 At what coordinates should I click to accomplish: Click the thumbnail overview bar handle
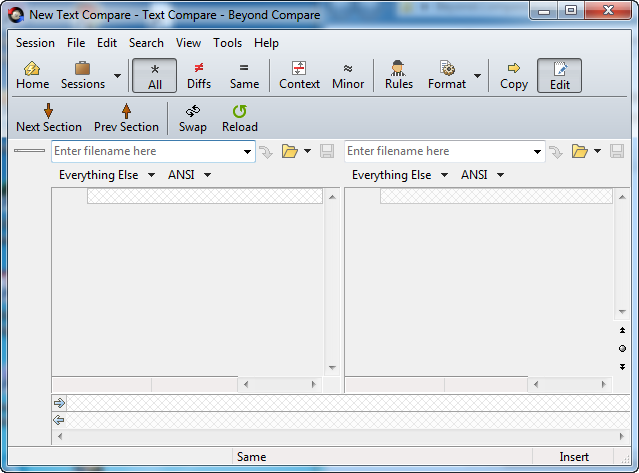[x=29, y=150]
